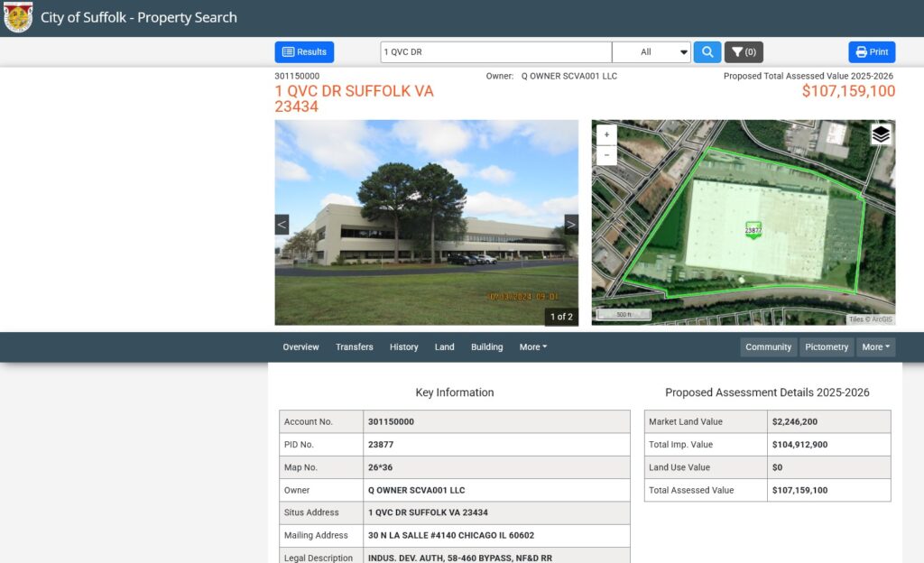This screenshot has width=924, height=563.
Task: Click the property building photo
Action: pos(427,223)
